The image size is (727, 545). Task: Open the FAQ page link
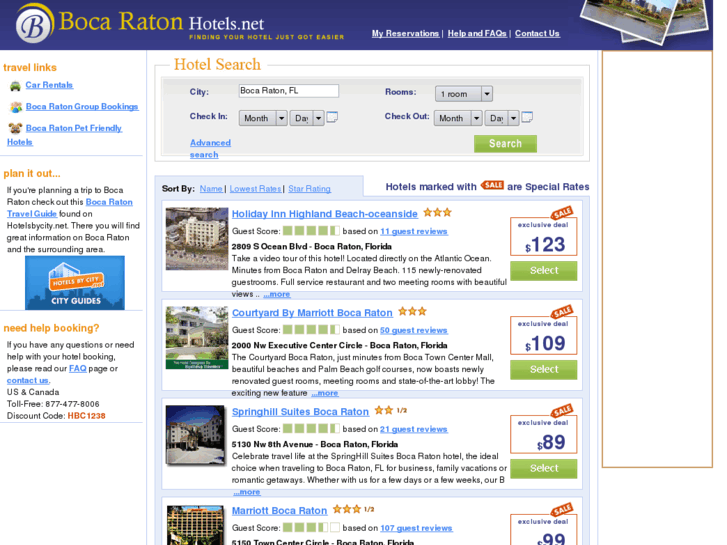click(x=77, y=368)
